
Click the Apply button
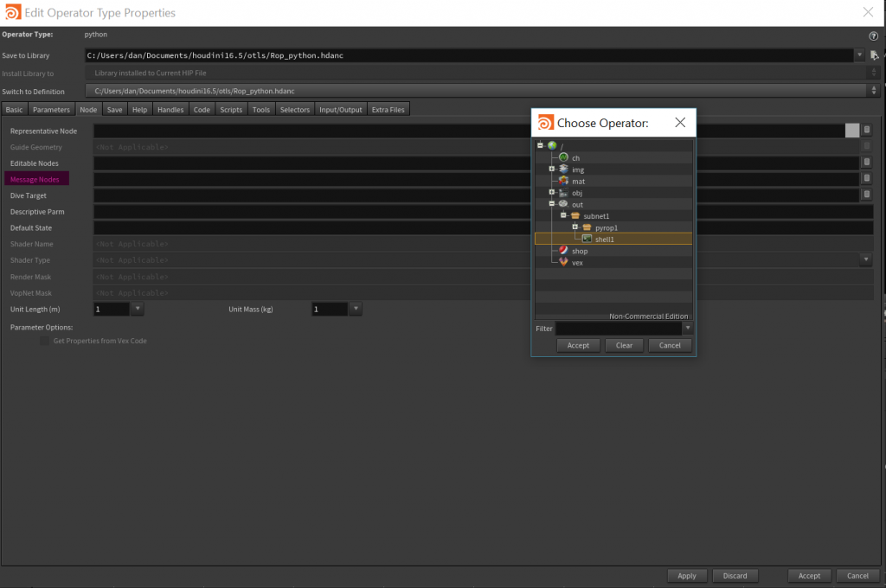coord(687,576)
